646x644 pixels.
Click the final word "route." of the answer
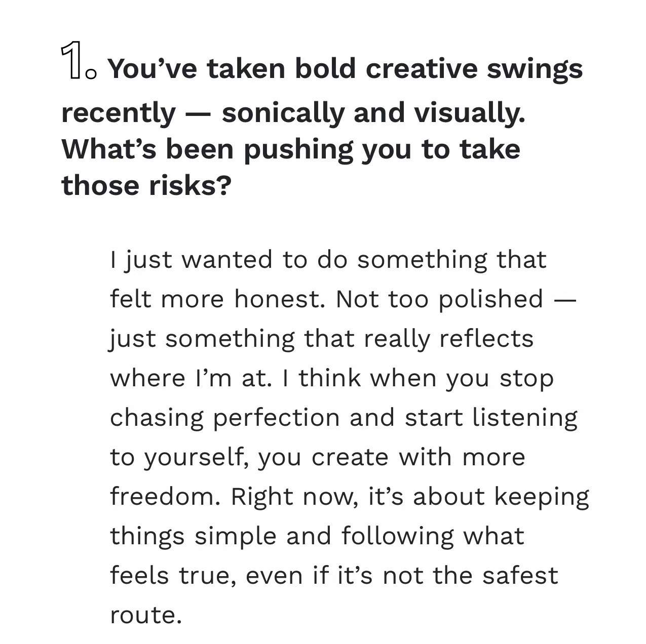146,616
